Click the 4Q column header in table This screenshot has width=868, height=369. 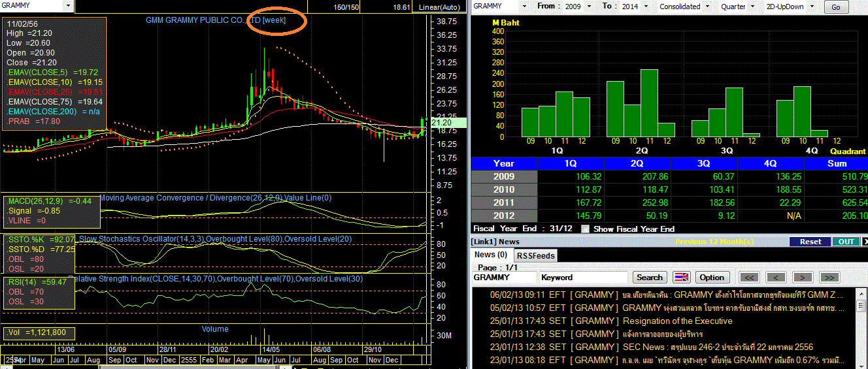click(771, 163)
